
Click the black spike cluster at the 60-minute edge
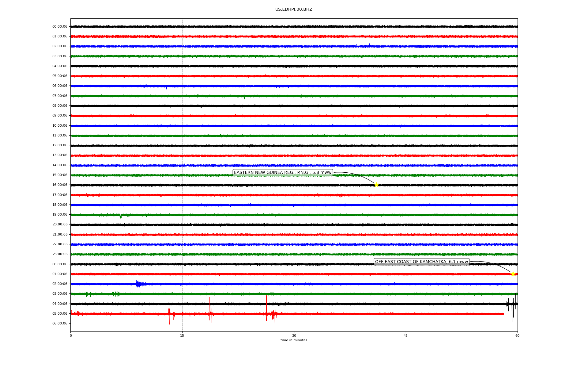pos(512,307)
